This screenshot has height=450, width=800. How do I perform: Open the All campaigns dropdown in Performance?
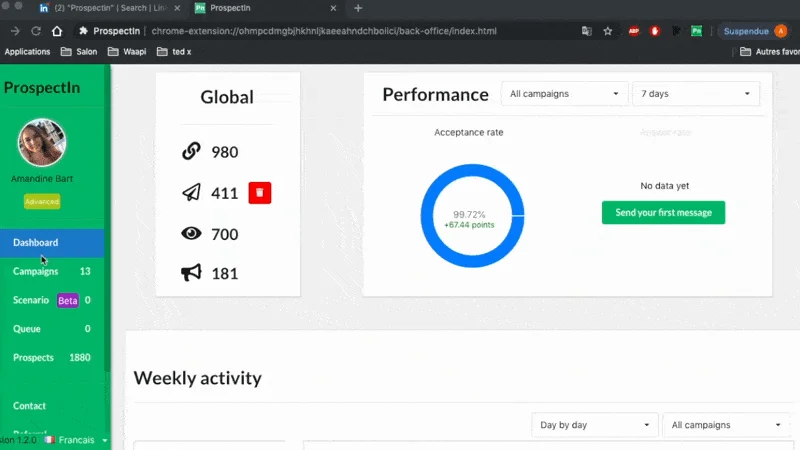click(564, 94)
